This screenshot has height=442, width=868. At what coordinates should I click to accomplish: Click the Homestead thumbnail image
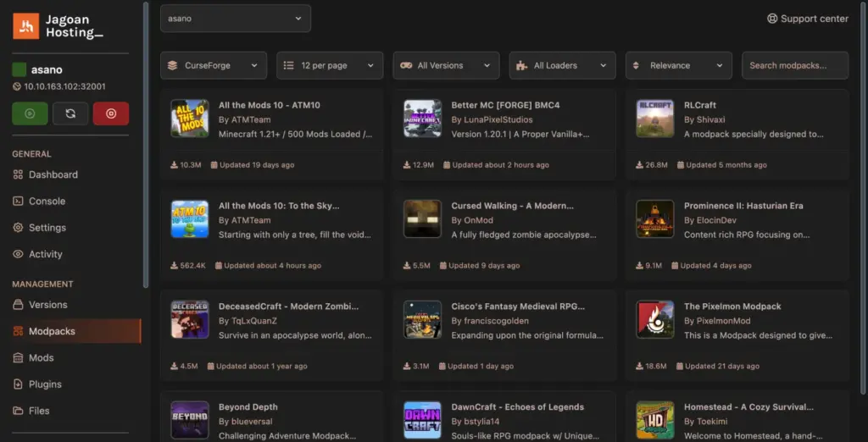[655, 420]
